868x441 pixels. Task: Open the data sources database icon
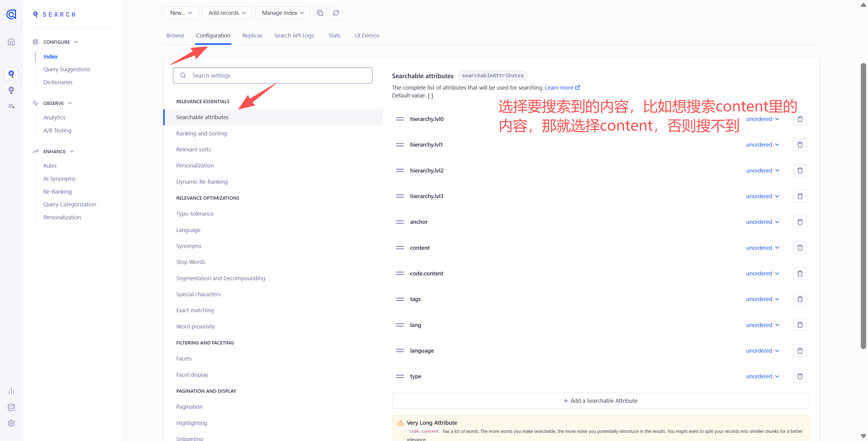pos(11,407)
